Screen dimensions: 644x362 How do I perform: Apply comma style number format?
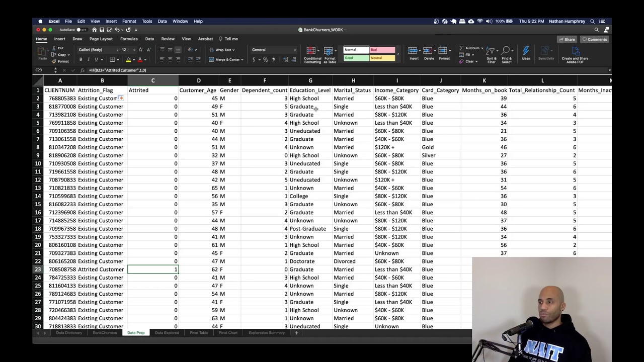pyautogui.click(x=273, y=60)
